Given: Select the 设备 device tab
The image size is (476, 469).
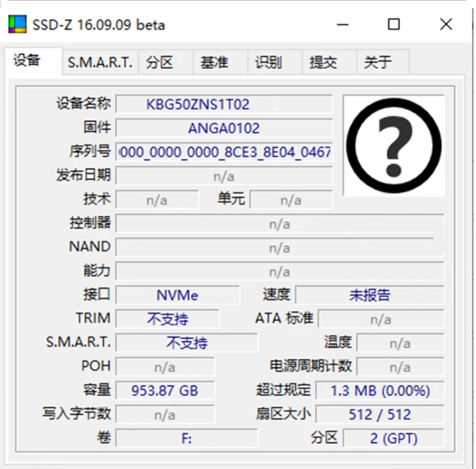Looking at the screenshot, I should [27, 61].
